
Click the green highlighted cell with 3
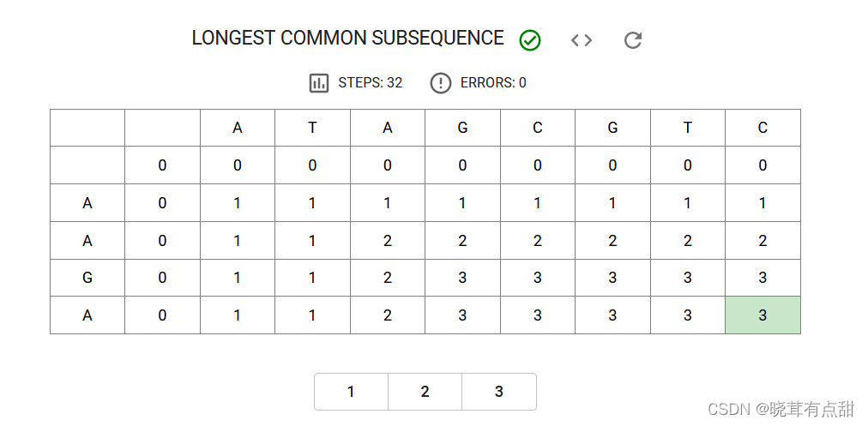click(763, 315)
